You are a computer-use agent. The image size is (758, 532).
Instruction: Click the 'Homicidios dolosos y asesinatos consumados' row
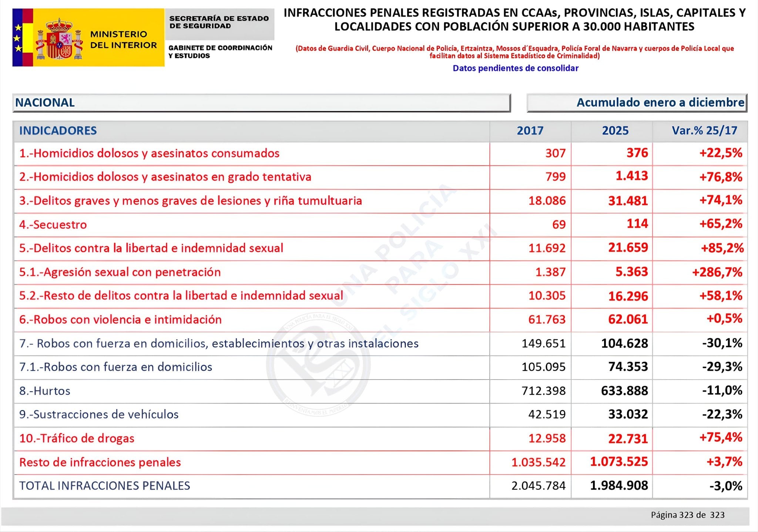(149, 154)
